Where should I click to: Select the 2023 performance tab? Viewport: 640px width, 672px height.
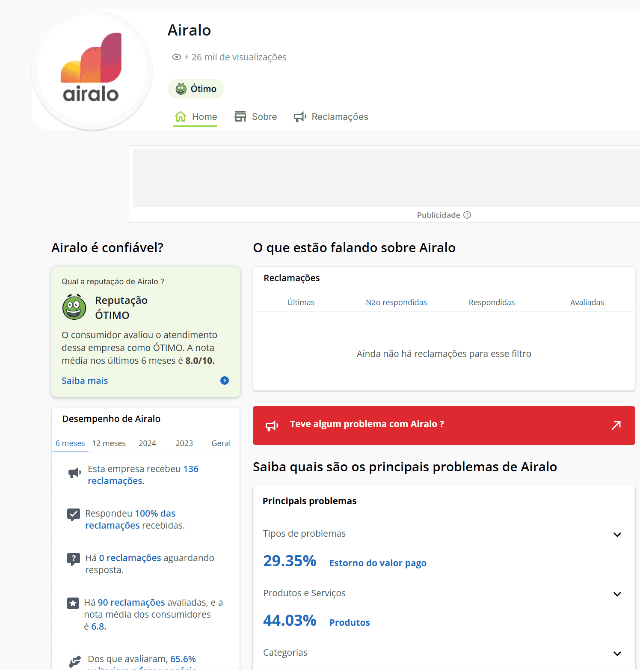184,443
